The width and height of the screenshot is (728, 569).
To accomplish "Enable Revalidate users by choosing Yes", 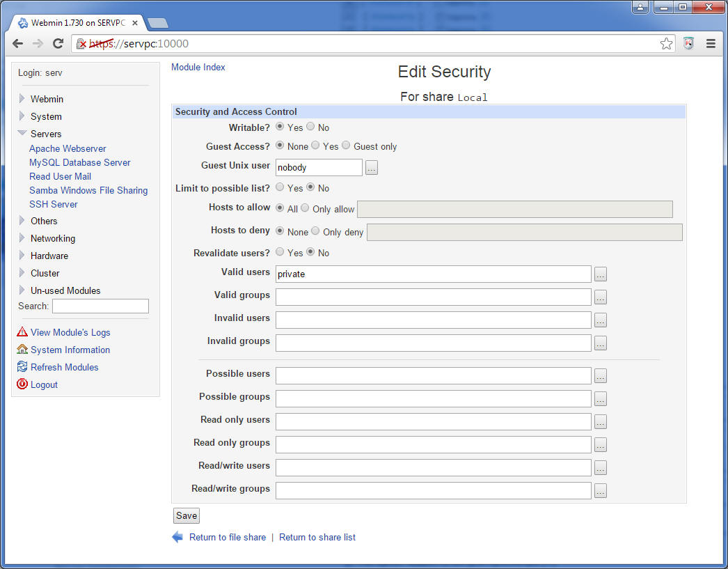I will [280, 251].
